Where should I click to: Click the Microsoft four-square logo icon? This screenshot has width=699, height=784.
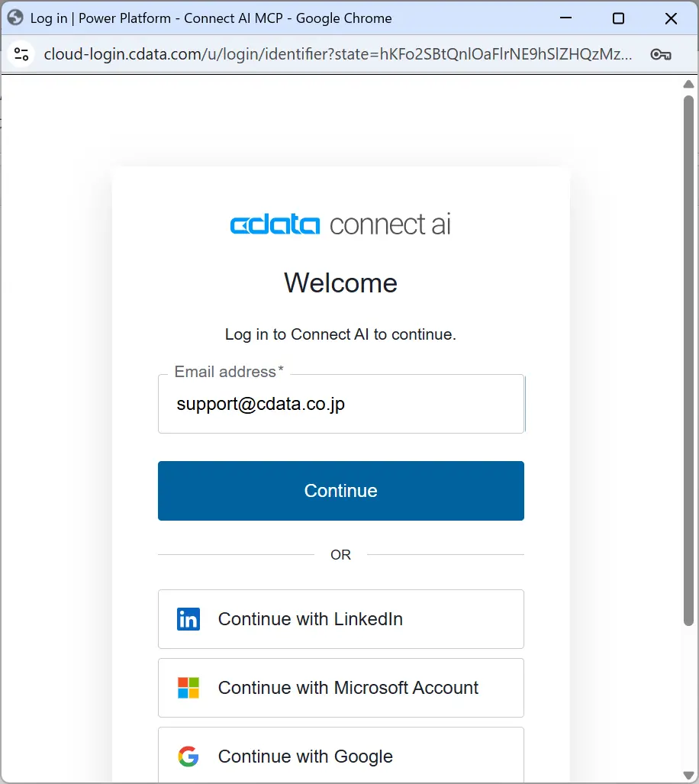click(x=188, y=688)
